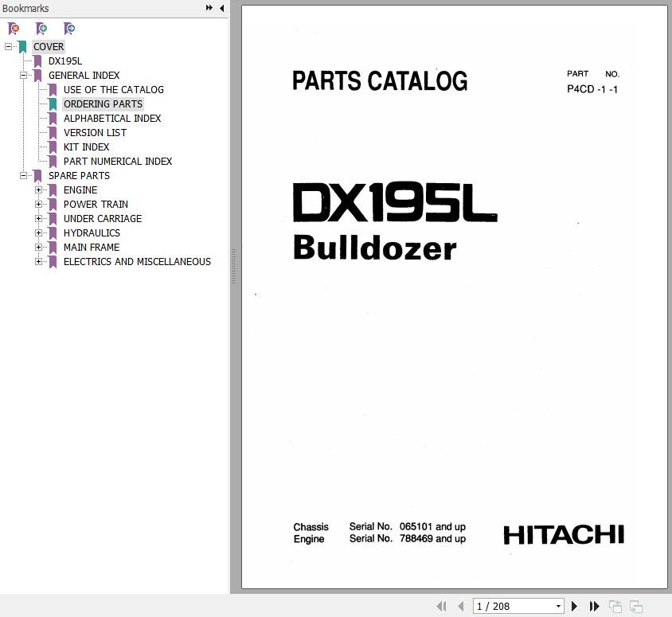Click the bookmark icon beside POWER TRAIN
This screenshot has height=617, width=672.
(53, 205)
